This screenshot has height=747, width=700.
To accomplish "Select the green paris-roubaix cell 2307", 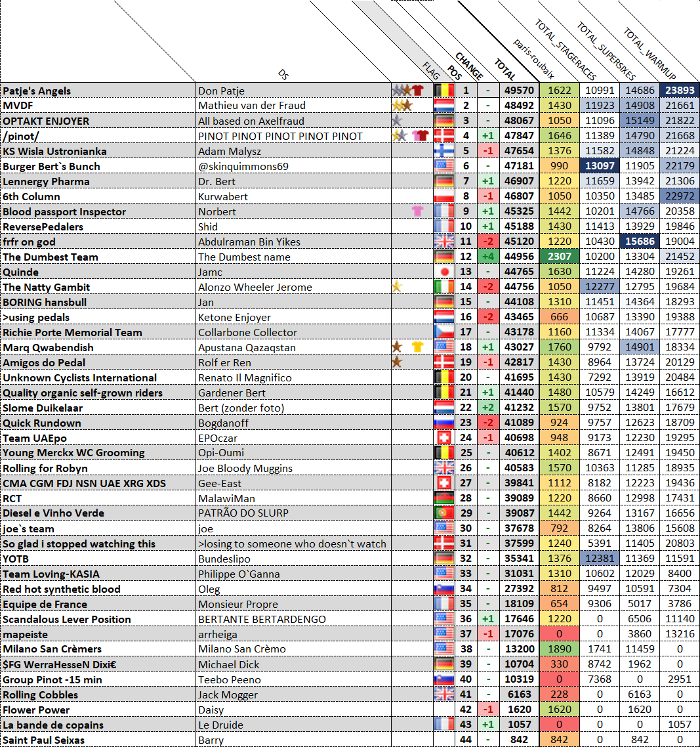I will coord(560,256).
